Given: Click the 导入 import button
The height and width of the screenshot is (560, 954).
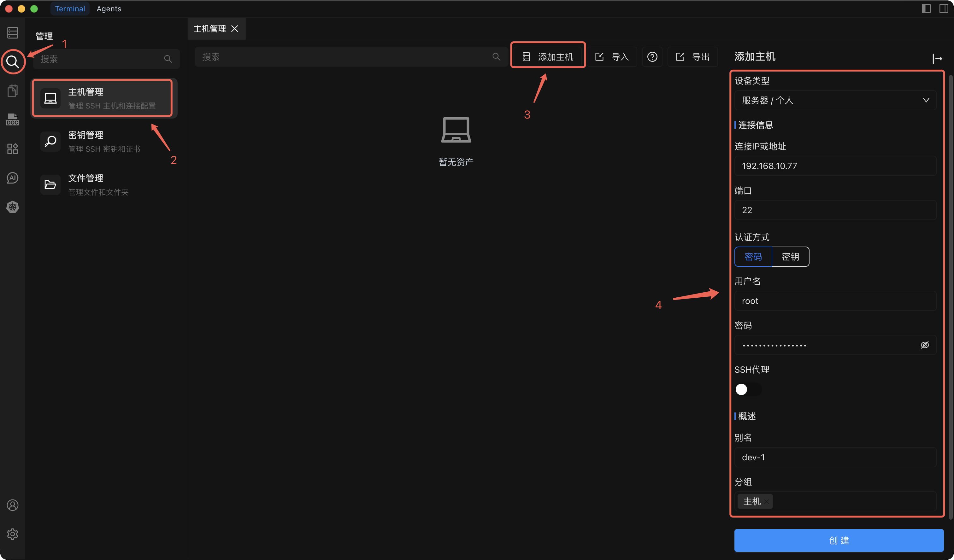Looking at the screenshot, I should point(612,57).
